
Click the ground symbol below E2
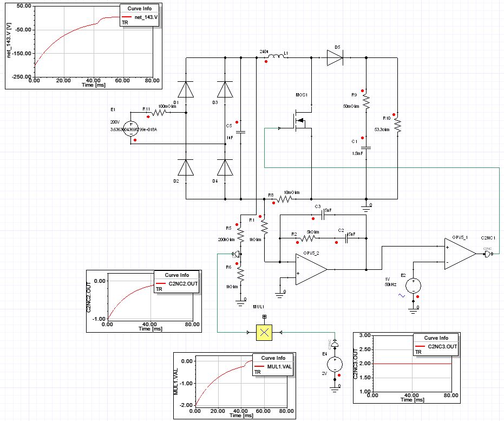click(x=414, y=310)
